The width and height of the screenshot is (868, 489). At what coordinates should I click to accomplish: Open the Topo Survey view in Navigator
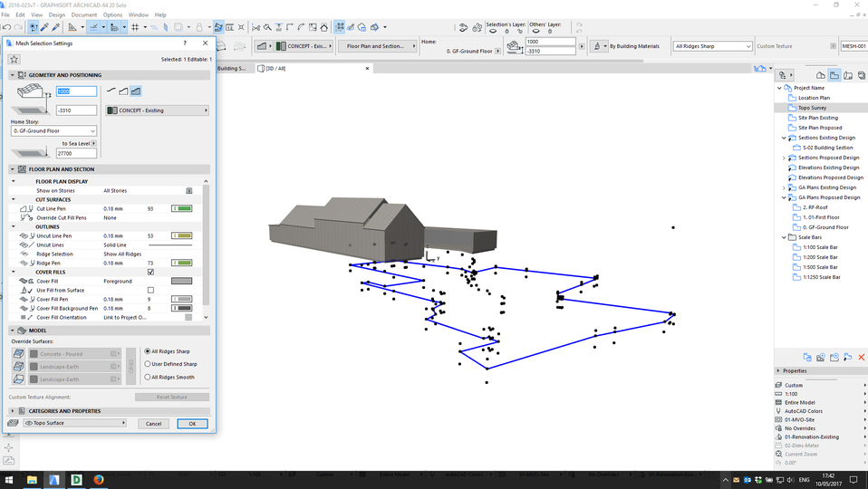click(812, 108)
